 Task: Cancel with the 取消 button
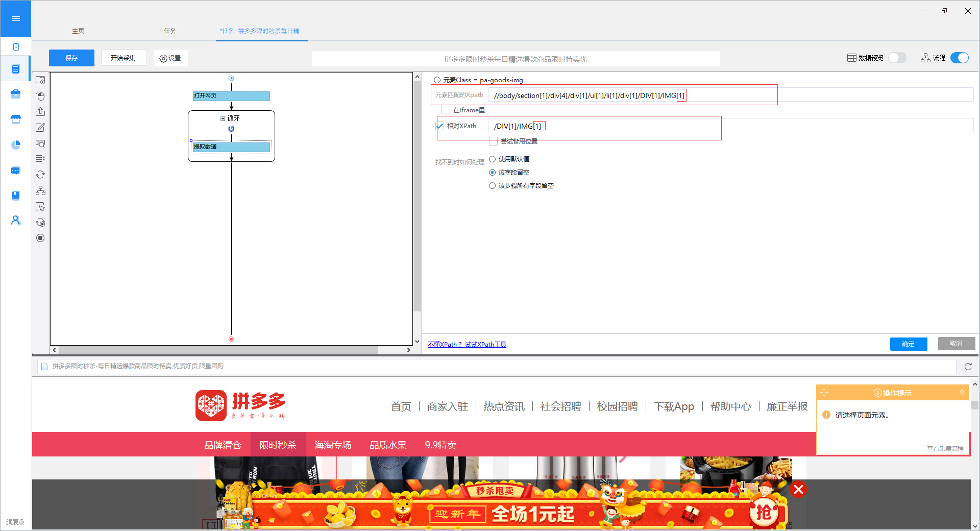957,344
